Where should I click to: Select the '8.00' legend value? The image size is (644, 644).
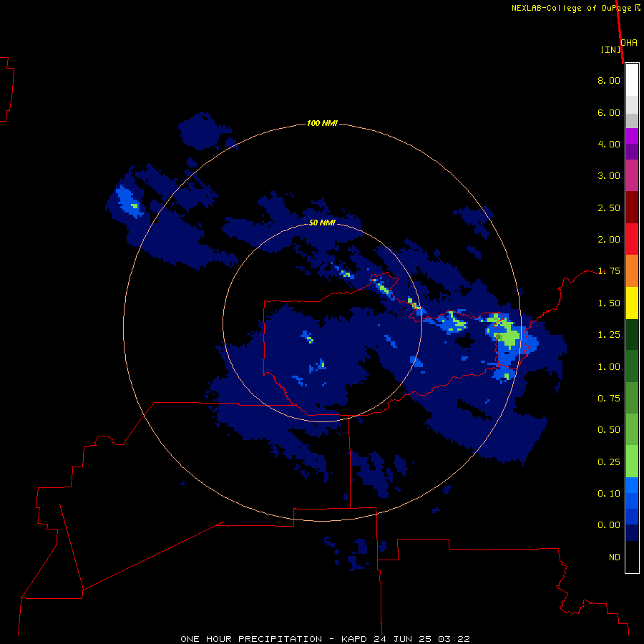pos(609,80)
